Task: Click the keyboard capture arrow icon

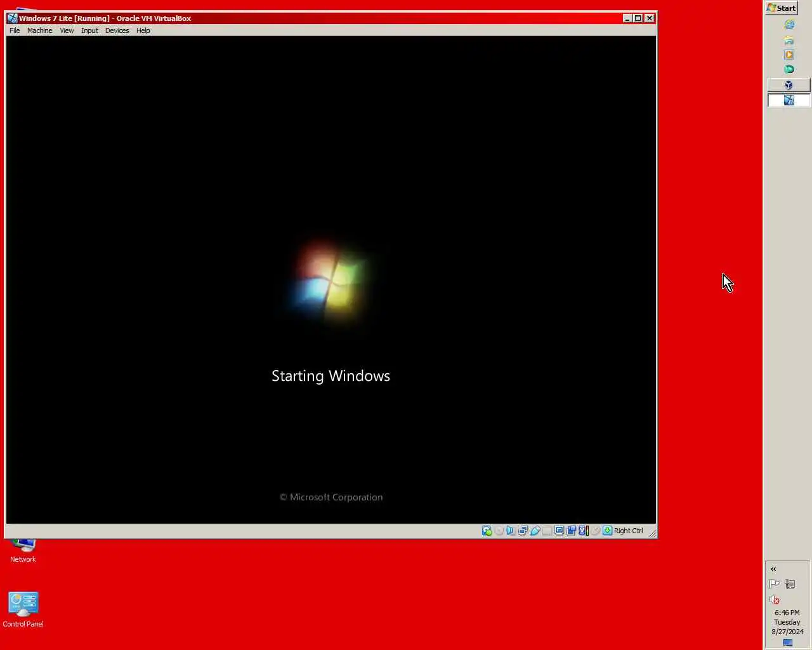Action: (x=607, y=531)
